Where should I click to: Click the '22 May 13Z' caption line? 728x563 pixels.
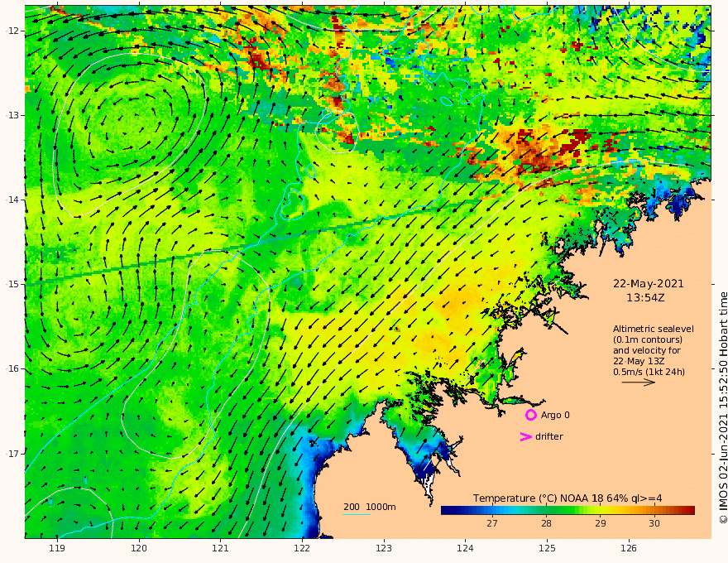click(x=639, y=361)
